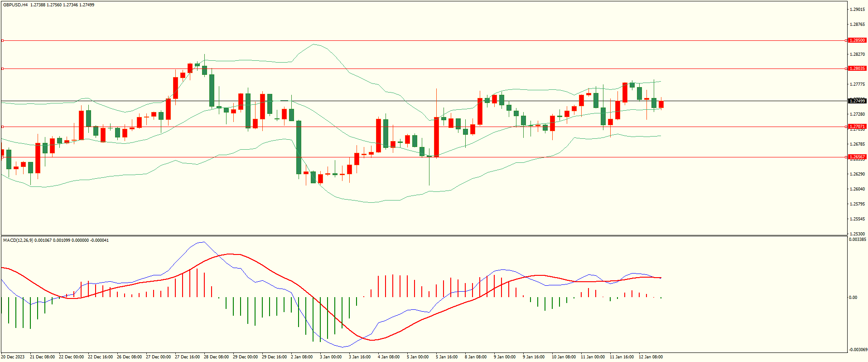Click the 1.25300 price axis label
This screenshot has width=868, height=362.
[x=858, y=234]
